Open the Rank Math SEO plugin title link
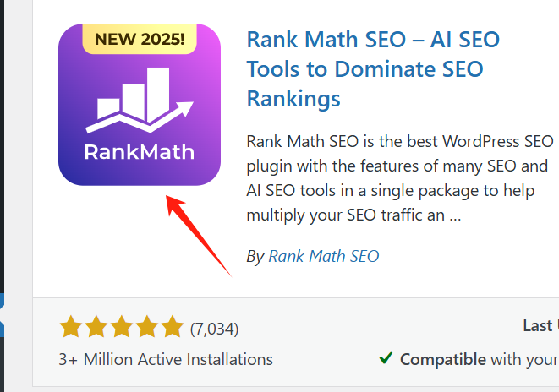This screenshot has width=559, height=392. point(373,68)
